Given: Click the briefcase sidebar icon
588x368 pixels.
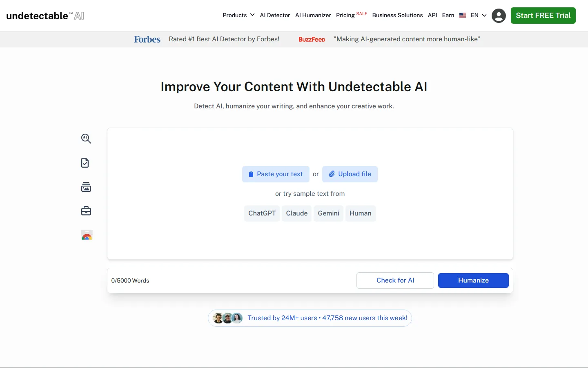Looking at the screenshot, I should tap(86, 211).
